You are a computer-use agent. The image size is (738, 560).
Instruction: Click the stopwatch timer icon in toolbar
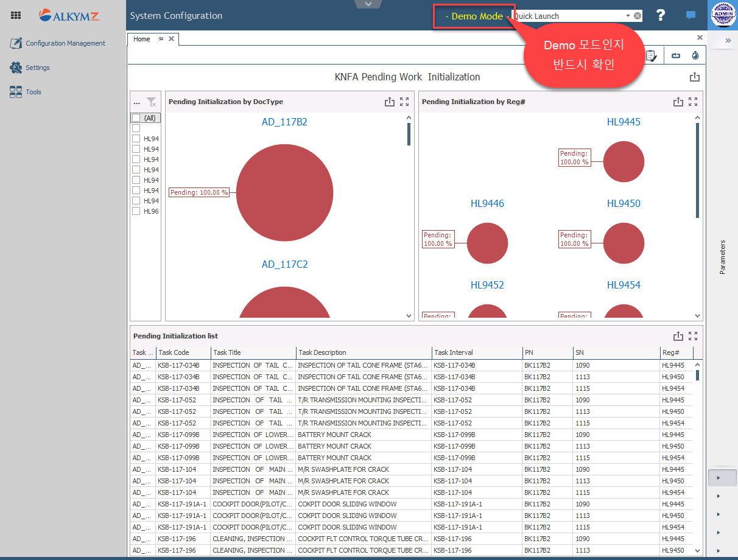coord(695,55)
